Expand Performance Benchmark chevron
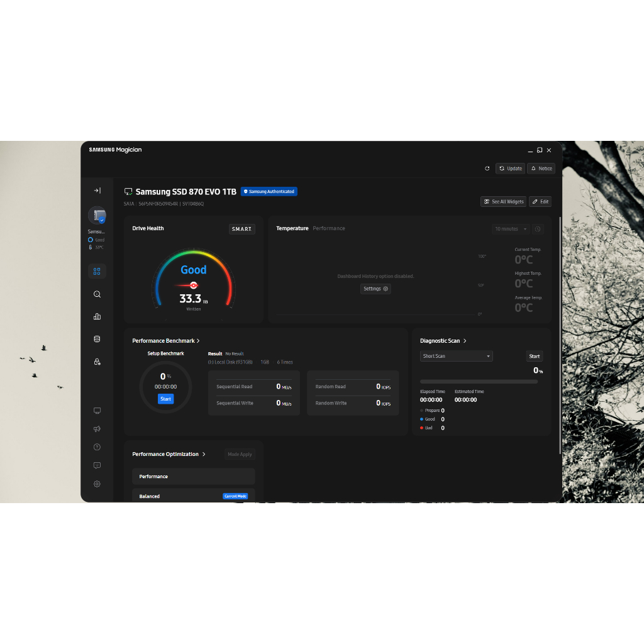 click(x=198, y=341)
